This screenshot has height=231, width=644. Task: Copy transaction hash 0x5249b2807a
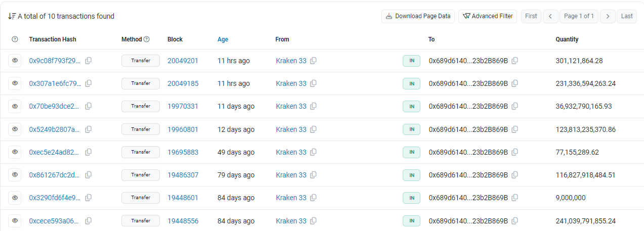tap(89, 129)
